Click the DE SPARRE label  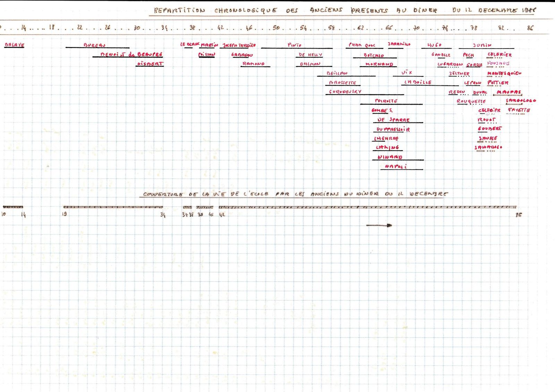click(393, 120)
